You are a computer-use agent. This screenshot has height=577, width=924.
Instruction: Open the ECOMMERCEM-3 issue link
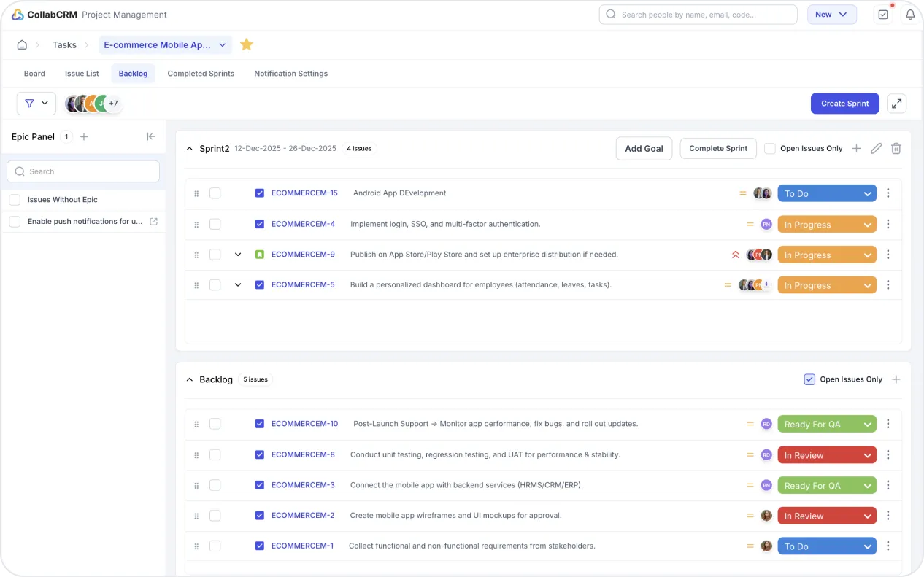point(303,485)
